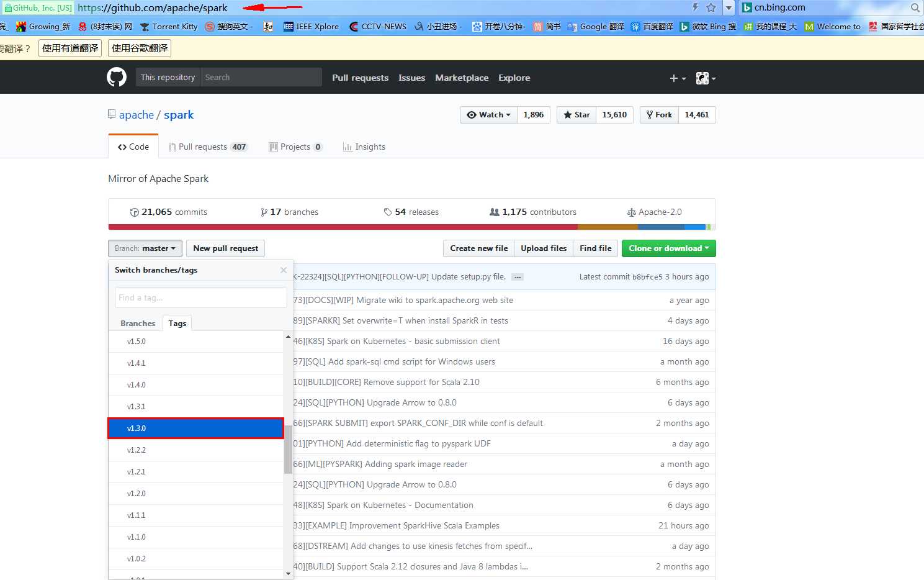Click the 15,610 stargazers count
Viewport: 924px width, 580px height.
tap(614, 115)
